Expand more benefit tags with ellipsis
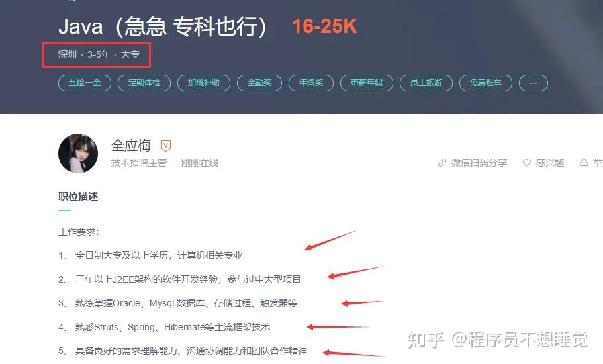The height and width of the screenshot is (364, 603). click(533, 83)
